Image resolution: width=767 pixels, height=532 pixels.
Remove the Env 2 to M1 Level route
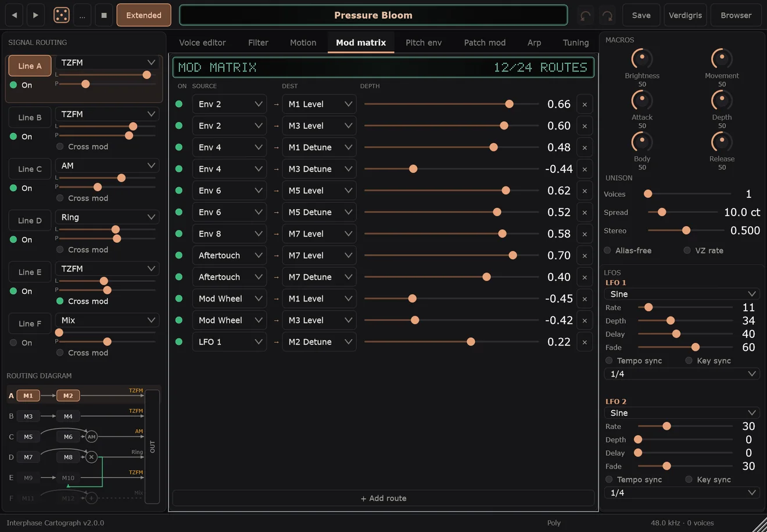coord(585,105)
